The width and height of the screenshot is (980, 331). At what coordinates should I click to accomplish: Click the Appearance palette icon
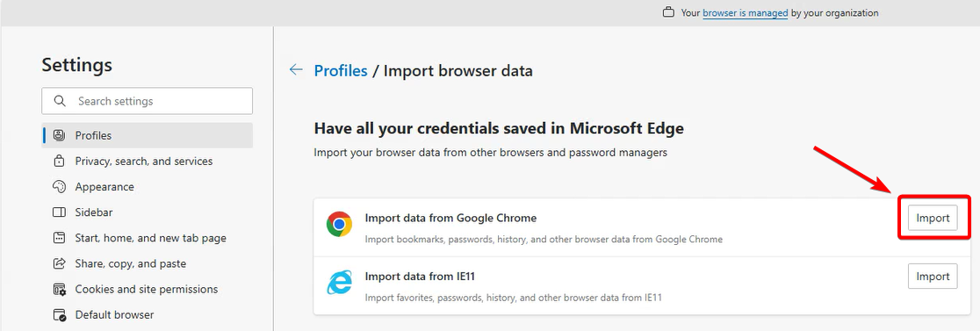pos(60,187)
